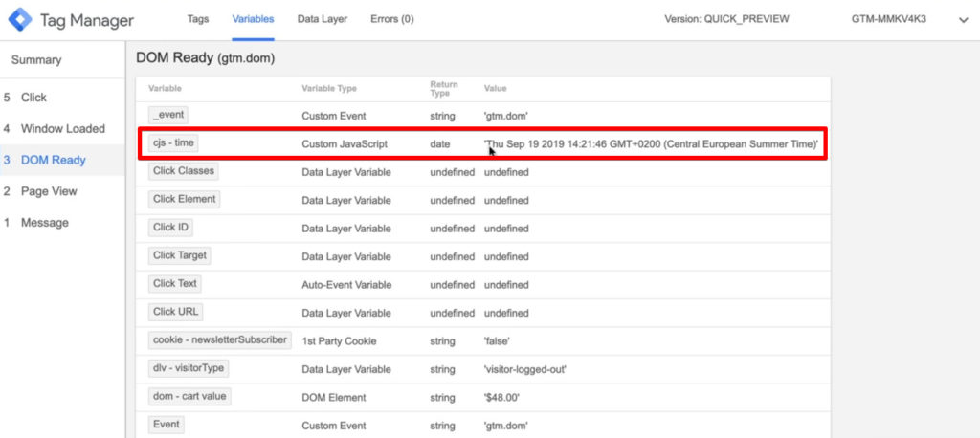Select the Click Classes variable chip
The image size is (980, 438).
coord(183,171)
